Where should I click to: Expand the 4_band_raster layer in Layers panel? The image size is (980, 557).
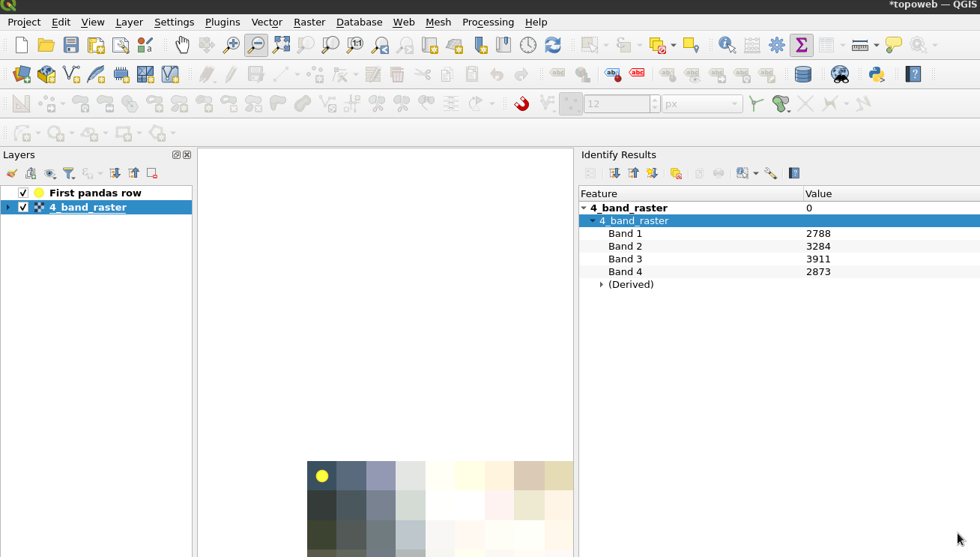(8, 207)
